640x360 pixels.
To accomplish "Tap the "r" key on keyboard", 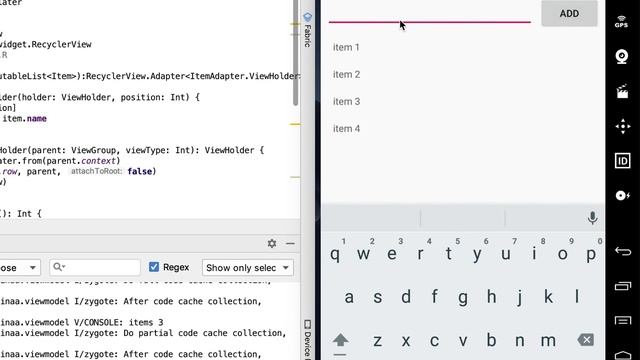I will pyautogui.click(x=420, y=254).
